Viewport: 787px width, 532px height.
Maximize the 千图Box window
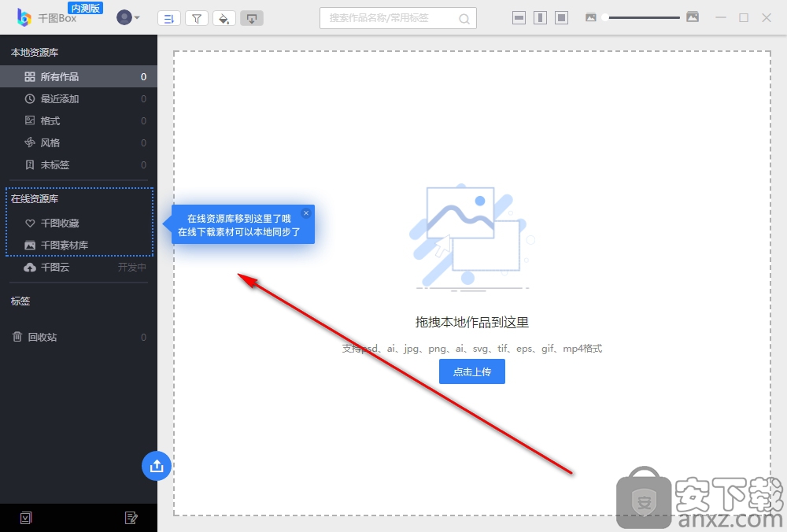click(x=744, y=17)
